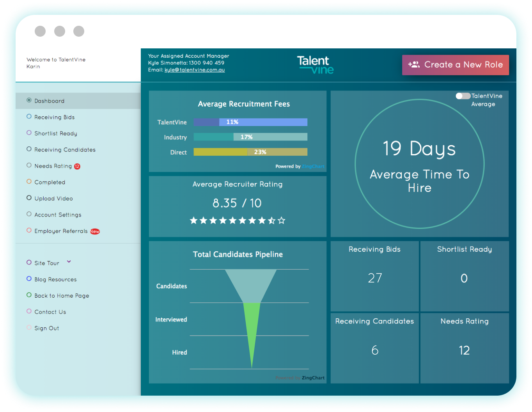Click the Needs Rating 12 tile
The width and height of the screenshot is (532, 412).
pos(465,348)
